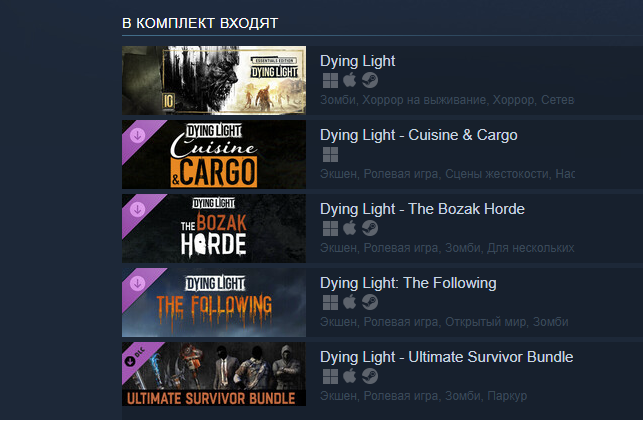Open Dying Light - Cuisine & Cargo link
This screenshot has height=421, width=643.
[419, 135]
